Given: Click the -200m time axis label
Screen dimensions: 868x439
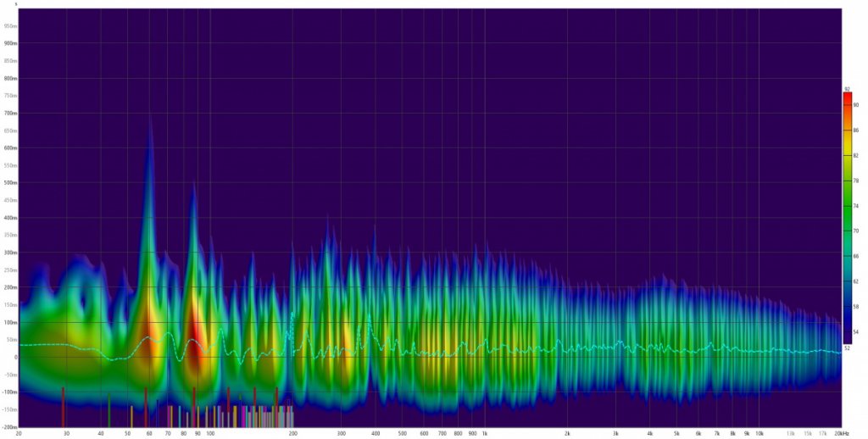Looking at the screenshot, I should point(9,427).
